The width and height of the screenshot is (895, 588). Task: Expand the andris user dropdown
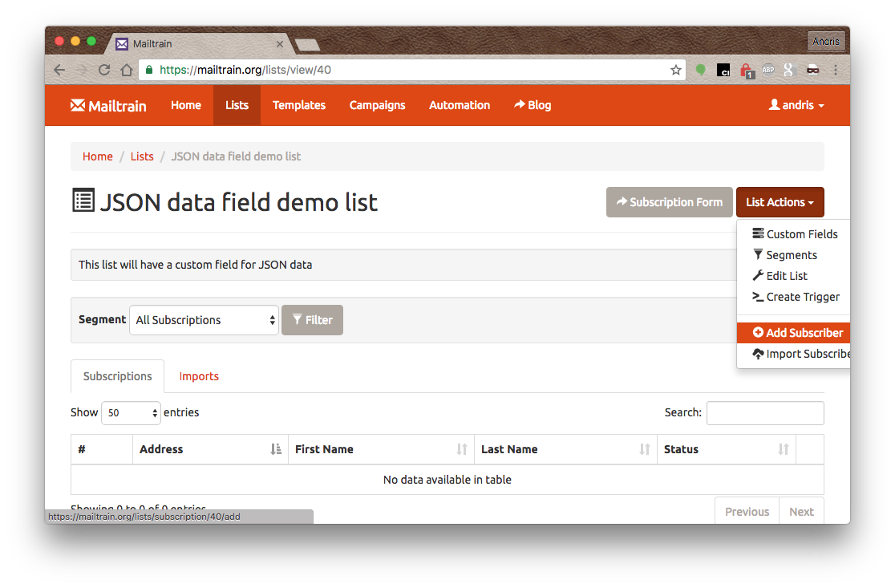797,105
